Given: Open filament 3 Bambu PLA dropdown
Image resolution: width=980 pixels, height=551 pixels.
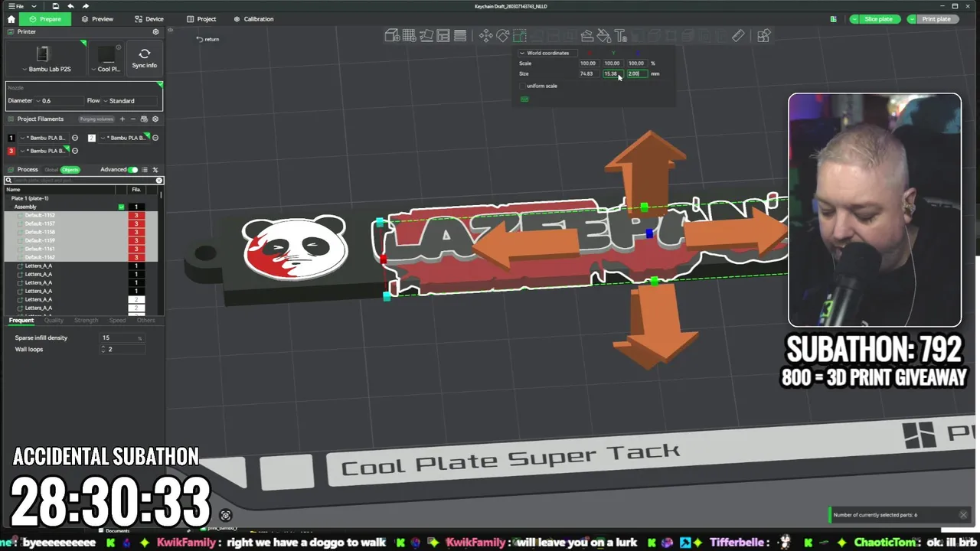Looking at the screenshot, I should [x=44, y=151].
